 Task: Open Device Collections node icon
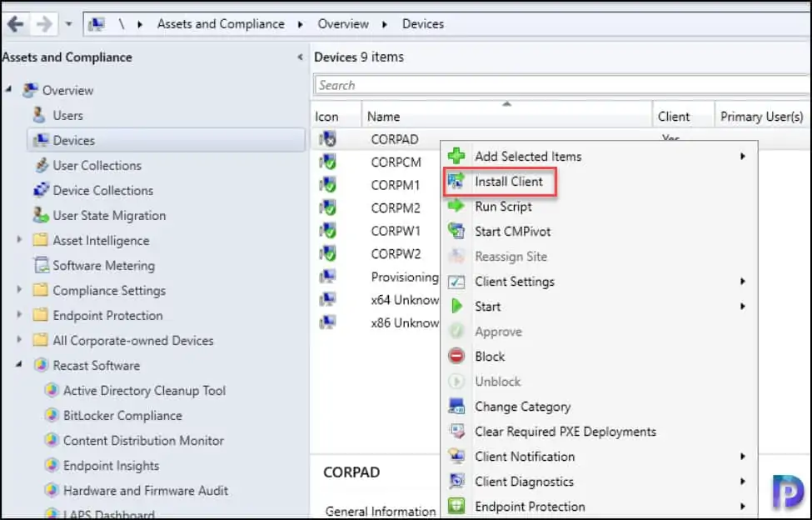(x=41, y=190)
